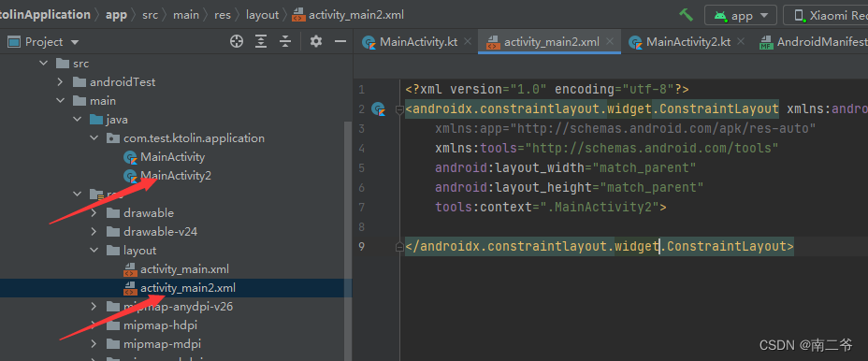Image resolution: width=868 pixels, height=361 pixels.
Task: Click the app breadcrumb in navigation bar
Action: point(116,15)
